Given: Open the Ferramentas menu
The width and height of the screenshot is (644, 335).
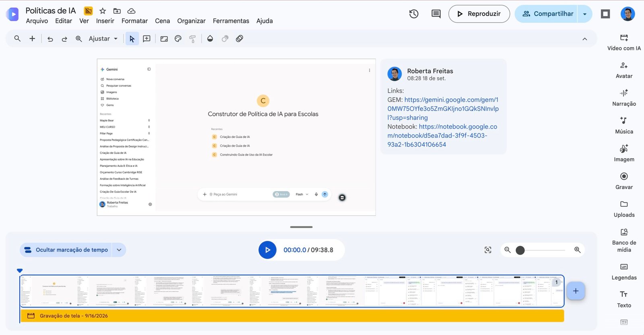Looking at the screenshot, I should (x=231, y=21).
